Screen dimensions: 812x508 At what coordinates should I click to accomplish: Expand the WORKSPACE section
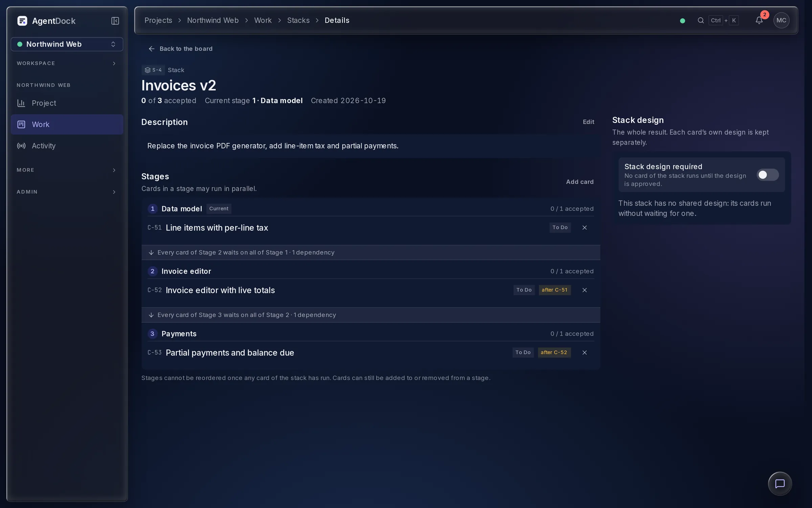(x=67, y=63)
